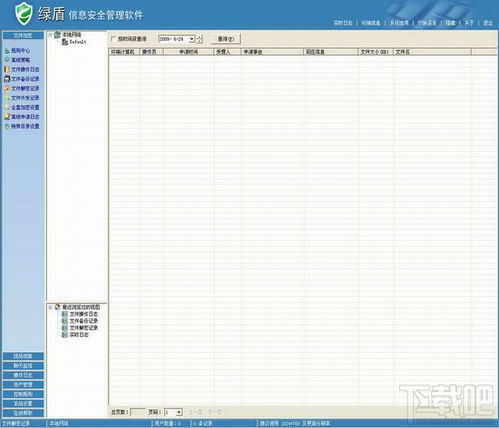
Task: Select the Default group icon in tree
Action: pos(65,42)
